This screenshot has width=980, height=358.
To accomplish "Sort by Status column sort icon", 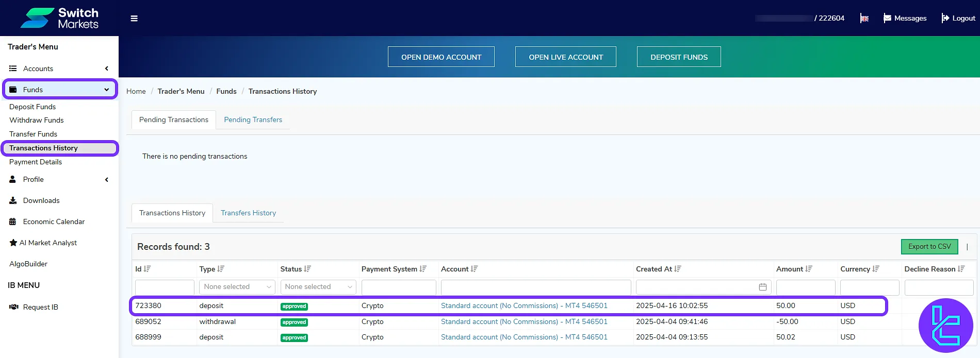I will [307, 269].
